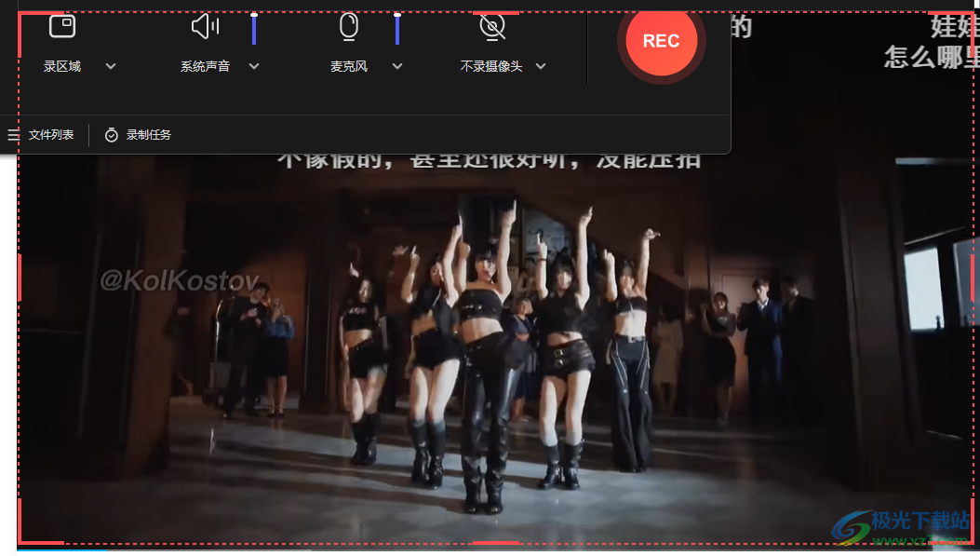Viewport: 980px width, 556px height.
Task: Click the 录制任务 timer icon
Action: (x=112, y=135)
